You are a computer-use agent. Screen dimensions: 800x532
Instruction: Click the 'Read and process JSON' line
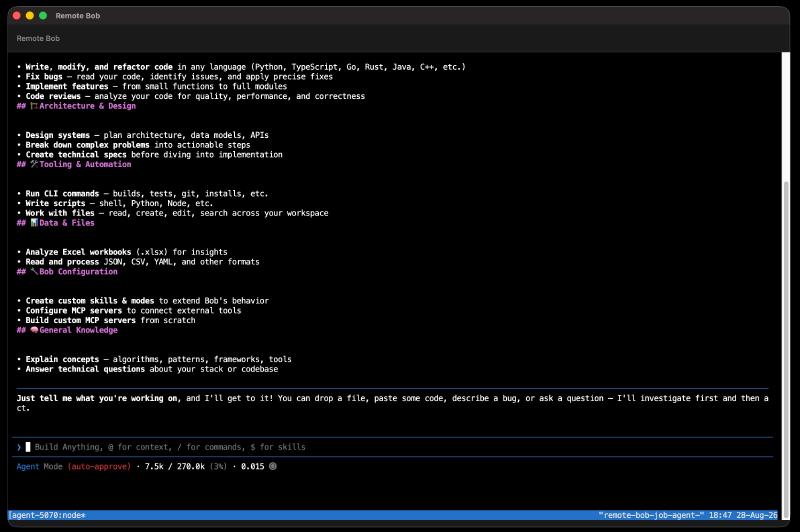138,262
